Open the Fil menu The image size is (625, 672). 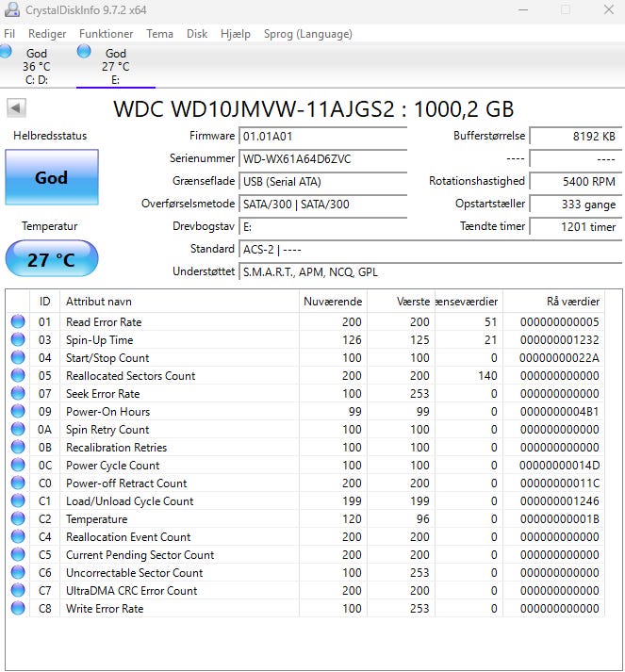click(x=9, y=34)
